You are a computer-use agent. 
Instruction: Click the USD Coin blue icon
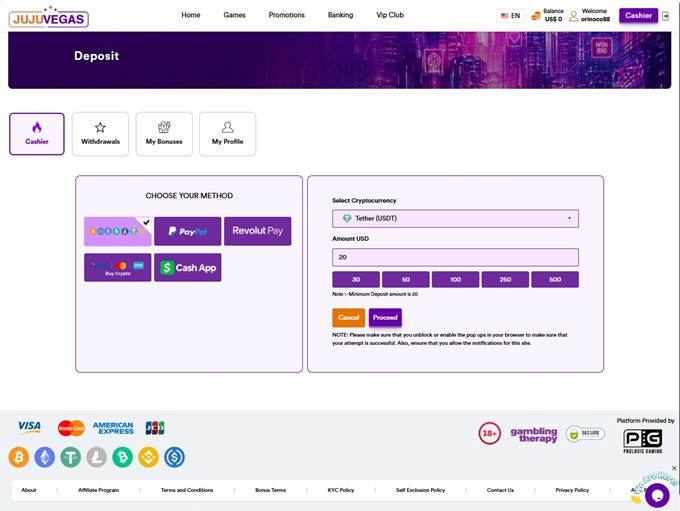click(175, 457)
